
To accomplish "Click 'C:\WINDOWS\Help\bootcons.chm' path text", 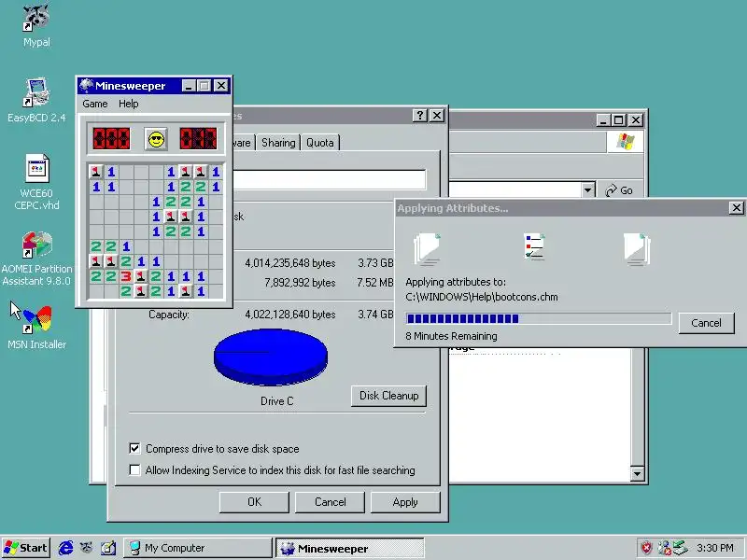I will pos(482,297).
